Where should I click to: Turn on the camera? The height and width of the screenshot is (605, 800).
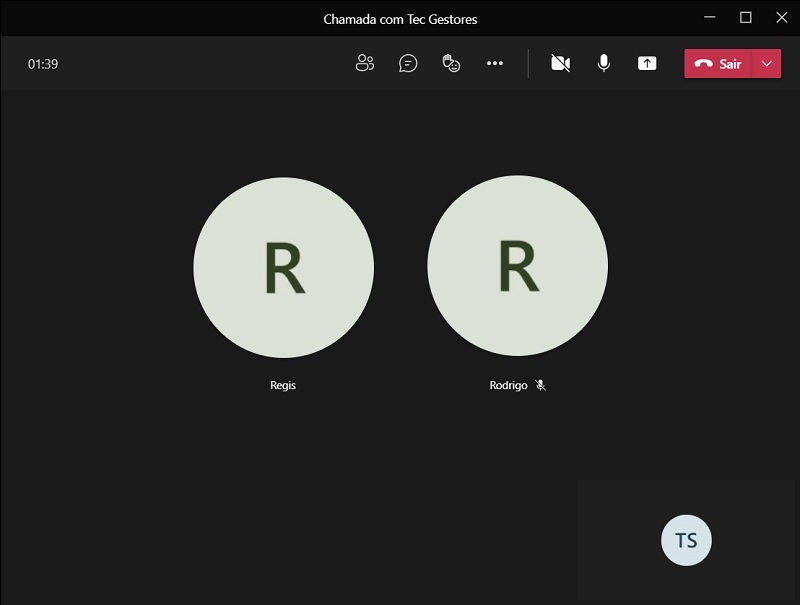561,63
